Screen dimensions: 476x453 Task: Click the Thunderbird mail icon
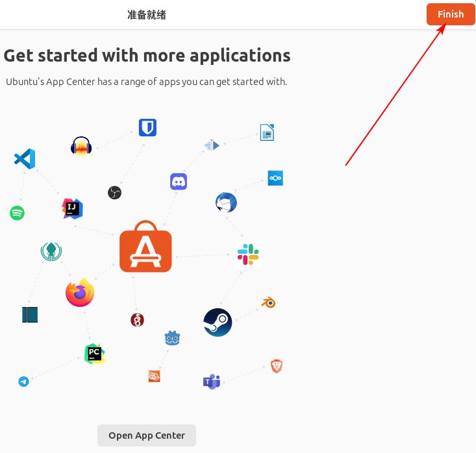[x=226, y=202]
